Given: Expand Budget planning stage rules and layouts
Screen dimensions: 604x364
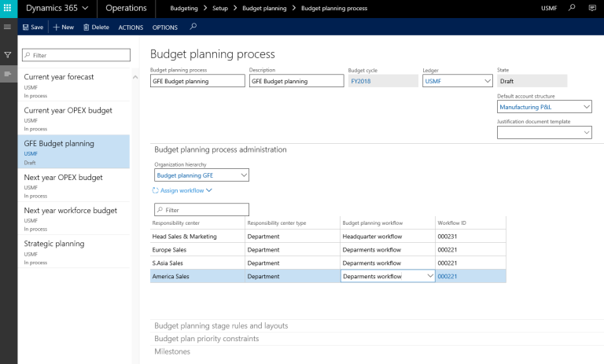Looking at the screenshot, I should (x=221, y=325).
